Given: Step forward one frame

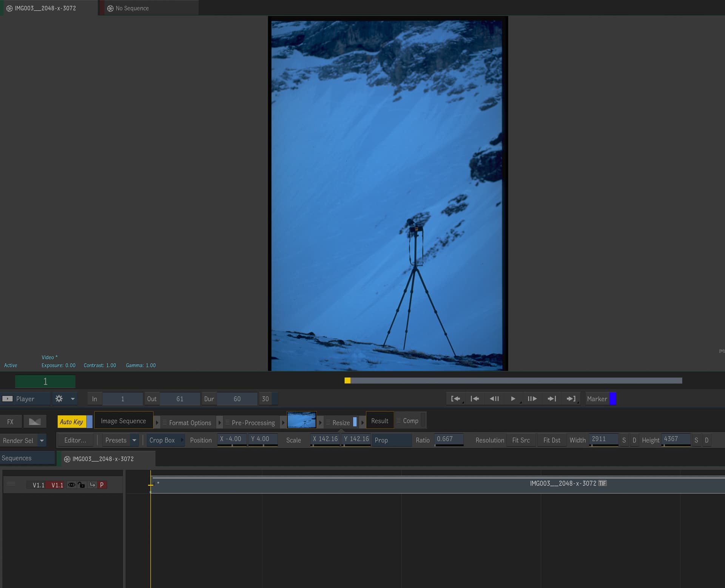Looking at the screenshot, I should click(532, 399).
